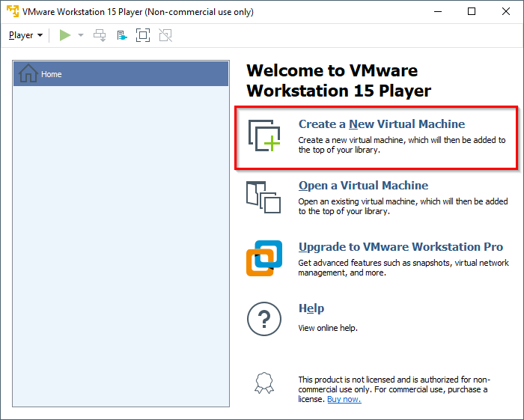Click the text 'Get advanced features such as snapshots'

click(374, 263)
